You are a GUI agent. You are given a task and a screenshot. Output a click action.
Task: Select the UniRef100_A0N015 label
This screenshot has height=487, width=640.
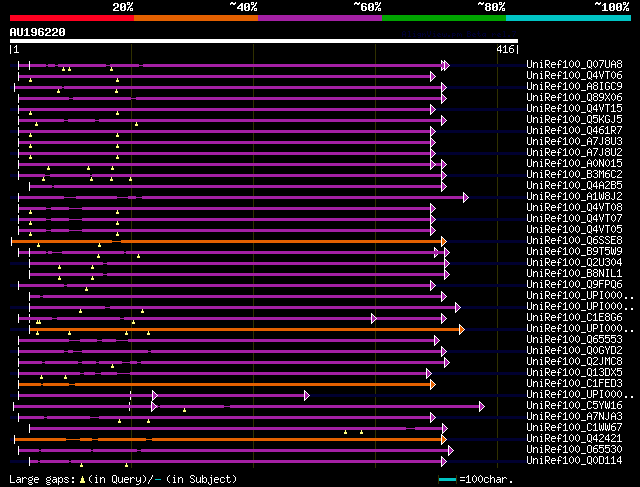(574, 164)
